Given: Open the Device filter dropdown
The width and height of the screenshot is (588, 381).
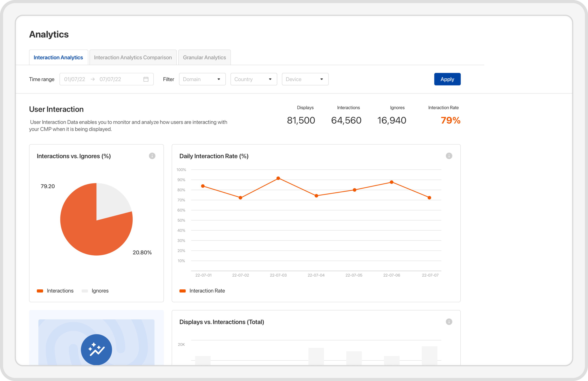Looking at the screenshot, I should tap(305, 79).
